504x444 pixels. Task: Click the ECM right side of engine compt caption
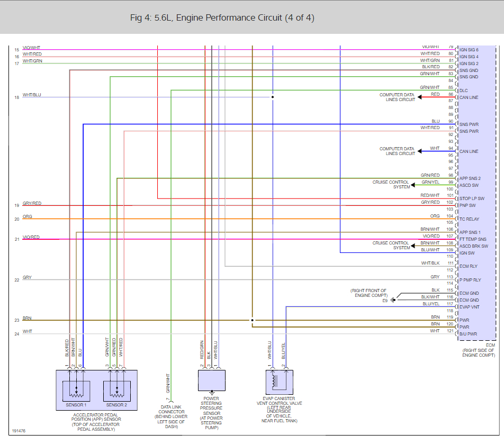[x=479, y=350]
